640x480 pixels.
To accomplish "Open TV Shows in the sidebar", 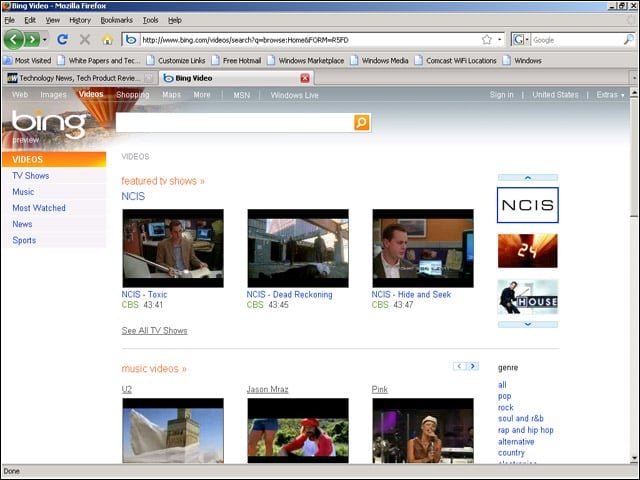I will [31, 176].
